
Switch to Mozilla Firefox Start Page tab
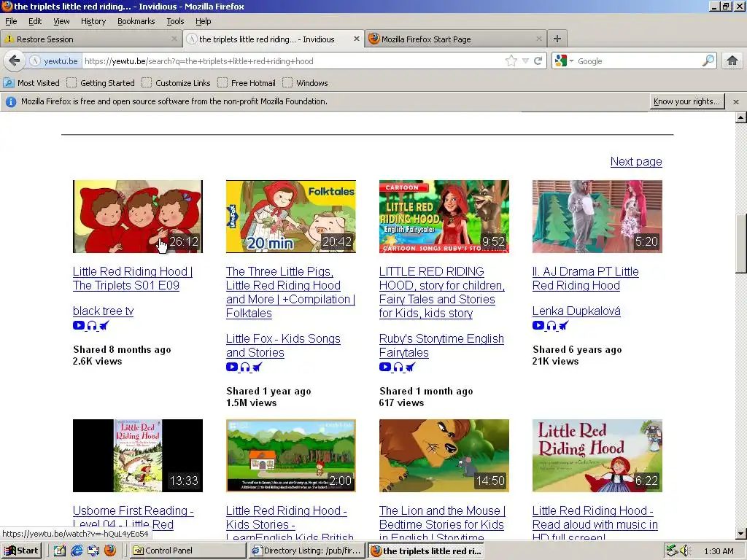(x=455, y=39)
